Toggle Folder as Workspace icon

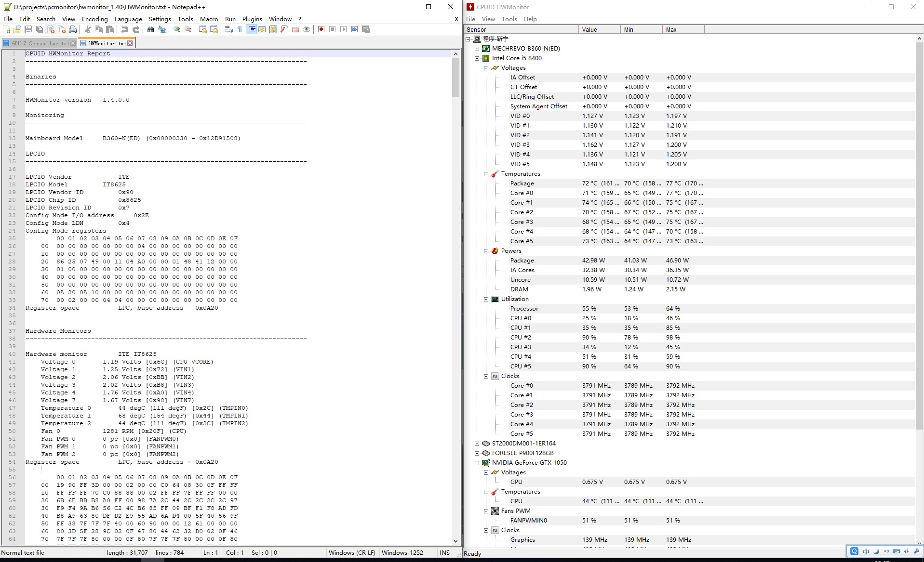coord(295,29)
